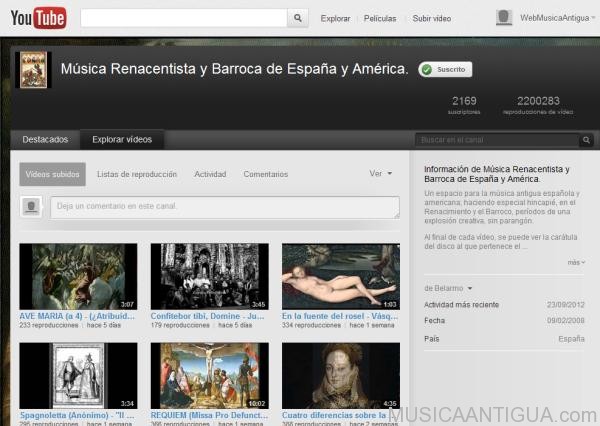Screen dimensions: 600x426
Task: Open the WebMusicaAntigua account dropdown
Action: click(557, 18)
